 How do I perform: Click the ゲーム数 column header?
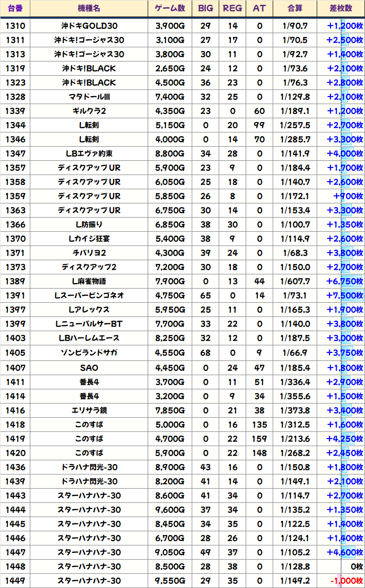(169, 9)
